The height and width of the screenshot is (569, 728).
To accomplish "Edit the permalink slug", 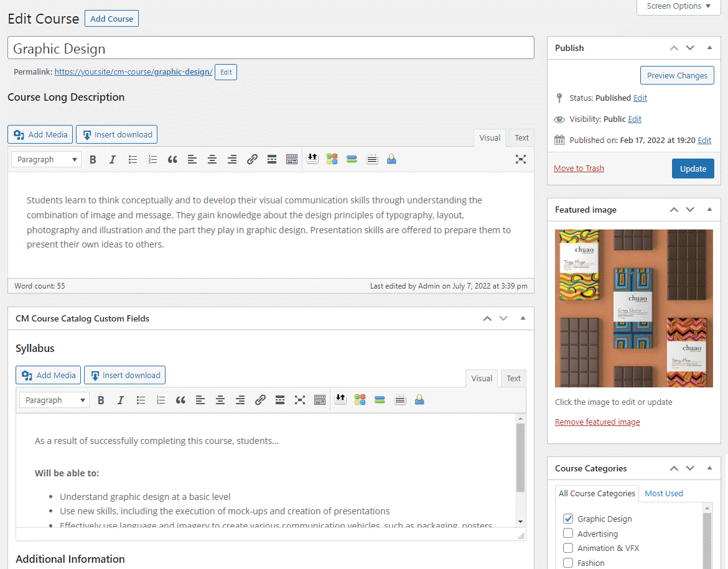I will 226,72.
